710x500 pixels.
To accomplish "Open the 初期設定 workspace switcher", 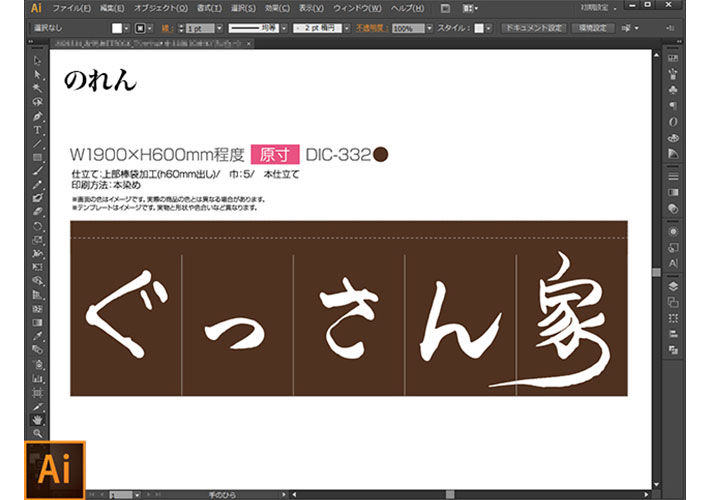I will click(598, 8).
